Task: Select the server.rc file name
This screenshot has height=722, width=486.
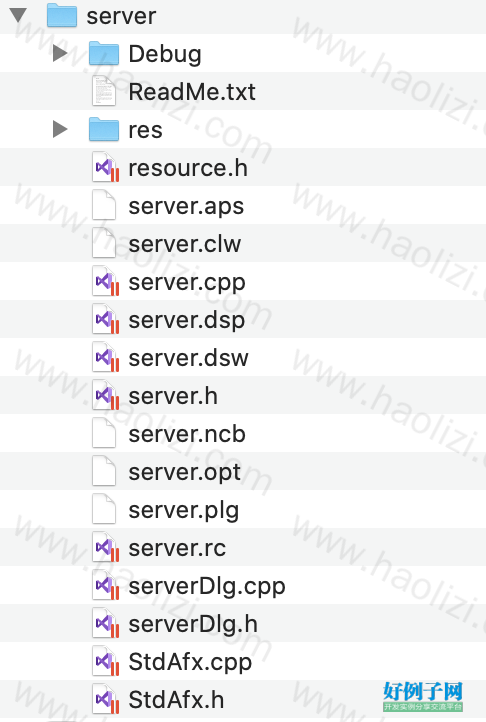Action: click(177, 548)
